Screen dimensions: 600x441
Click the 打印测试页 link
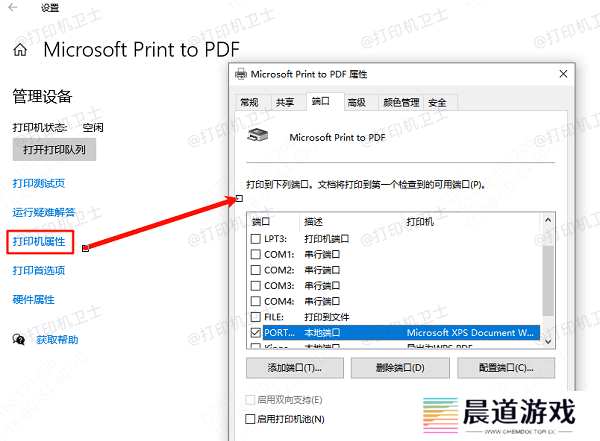[39, 183]
